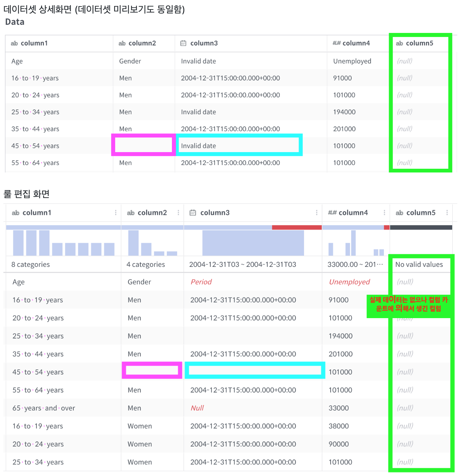This screenshot has height=476, width=460.
Task: Select the "ab" text type icon on column1 header
Action: [14, 43]
